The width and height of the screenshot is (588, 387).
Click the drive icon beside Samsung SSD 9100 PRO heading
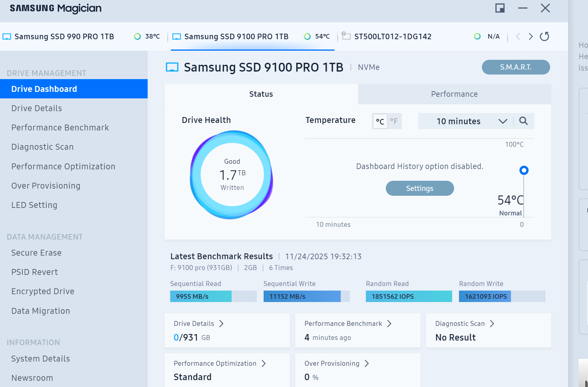172,67
